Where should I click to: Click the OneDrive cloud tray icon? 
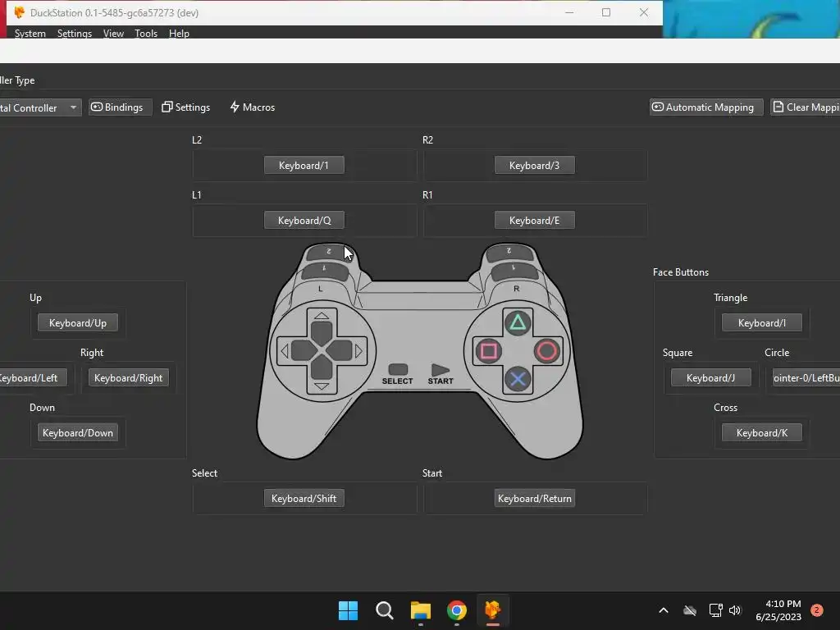(690, 610)
